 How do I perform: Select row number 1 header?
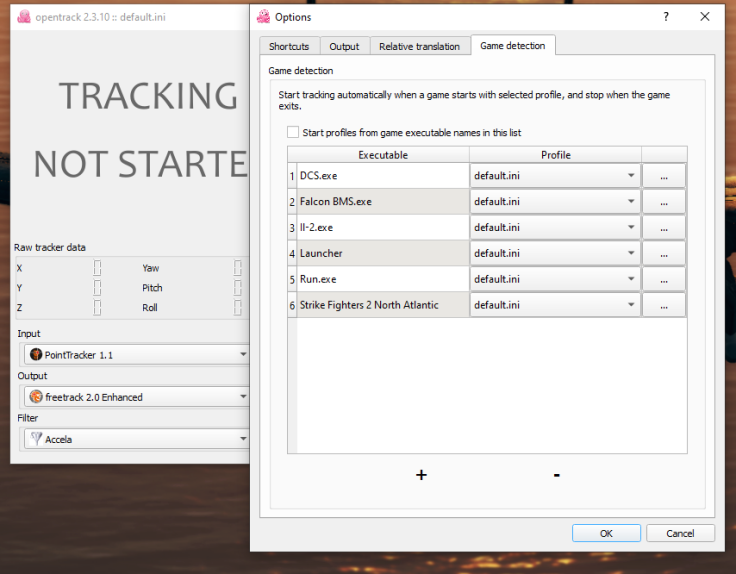(x=292, y=176)
